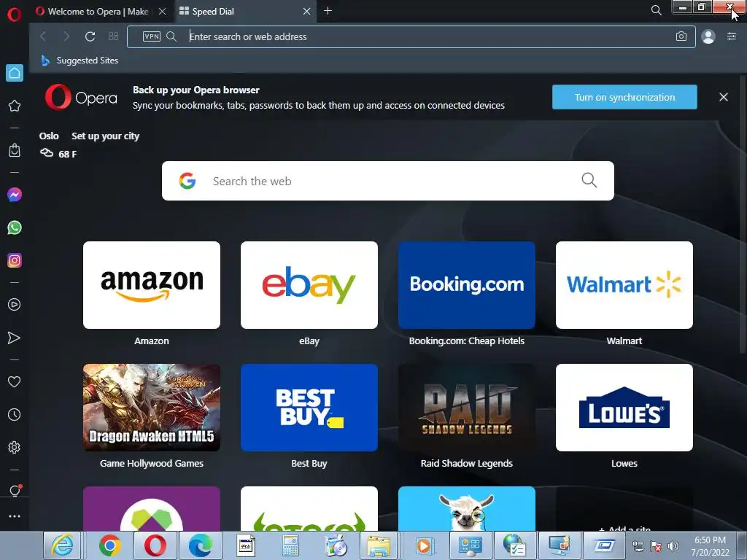The image size is (747, 560).
Task: Open the Search tabs magnifier icon
Action: 657,10
